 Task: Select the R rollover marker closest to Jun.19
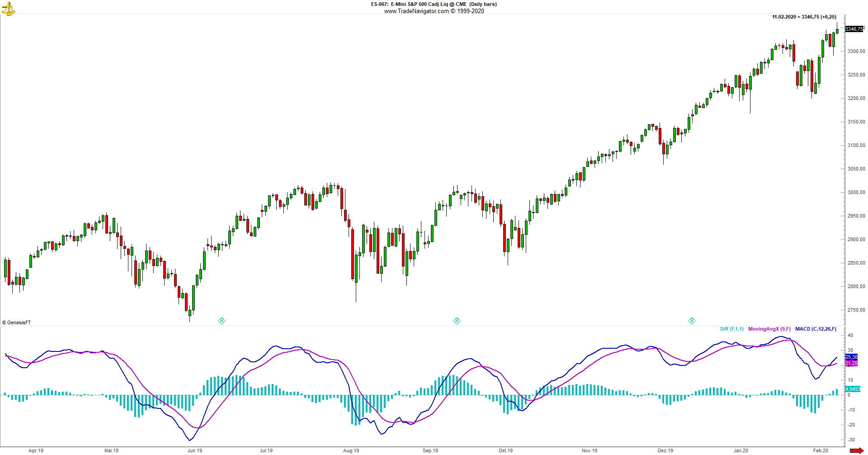pyautogui.click(x=222, y=321)
